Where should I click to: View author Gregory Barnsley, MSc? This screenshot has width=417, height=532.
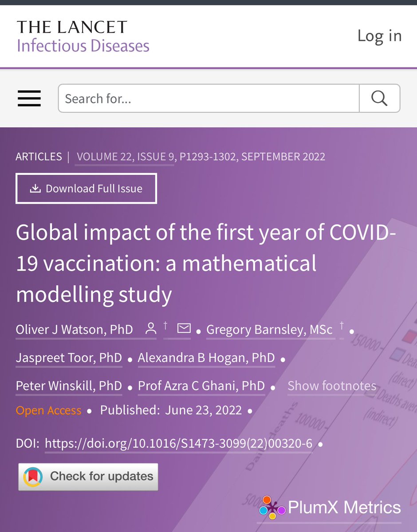(x=269, y=330)
